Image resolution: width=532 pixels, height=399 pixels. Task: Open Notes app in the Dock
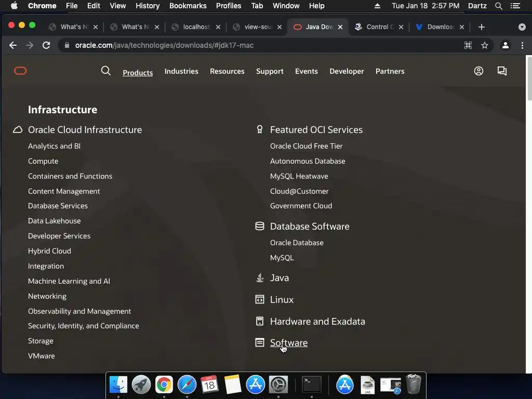232,385
